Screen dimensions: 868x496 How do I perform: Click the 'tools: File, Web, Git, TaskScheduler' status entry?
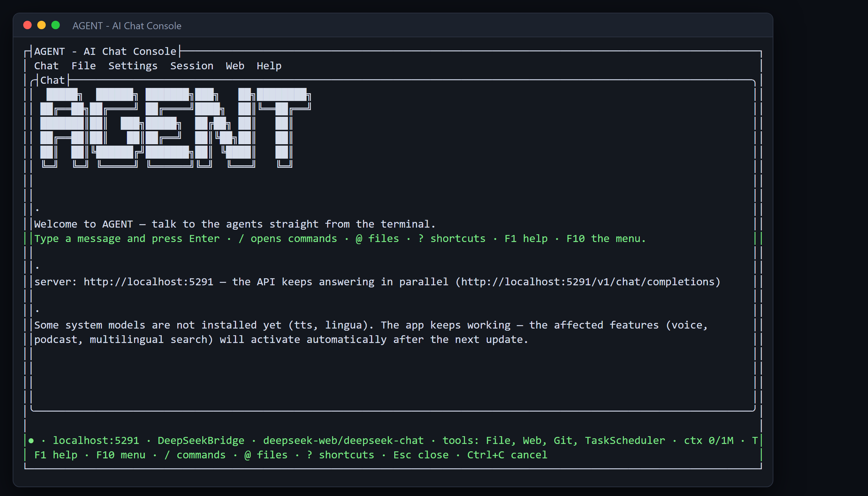click(x=554, y=440)
